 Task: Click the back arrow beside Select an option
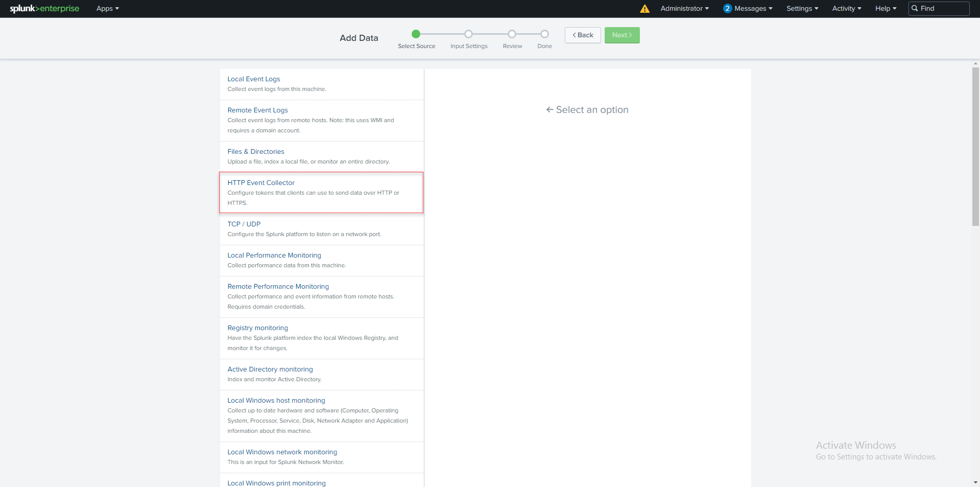pyautogui.click(x=549, y=109)
